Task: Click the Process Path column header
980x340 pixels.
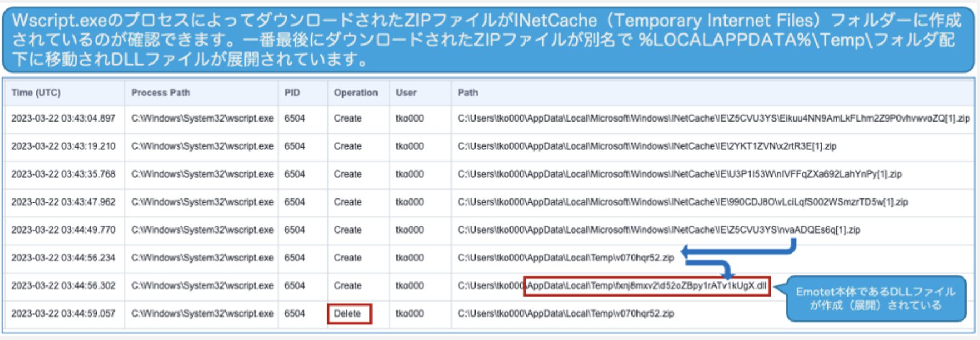Action: 160,93
